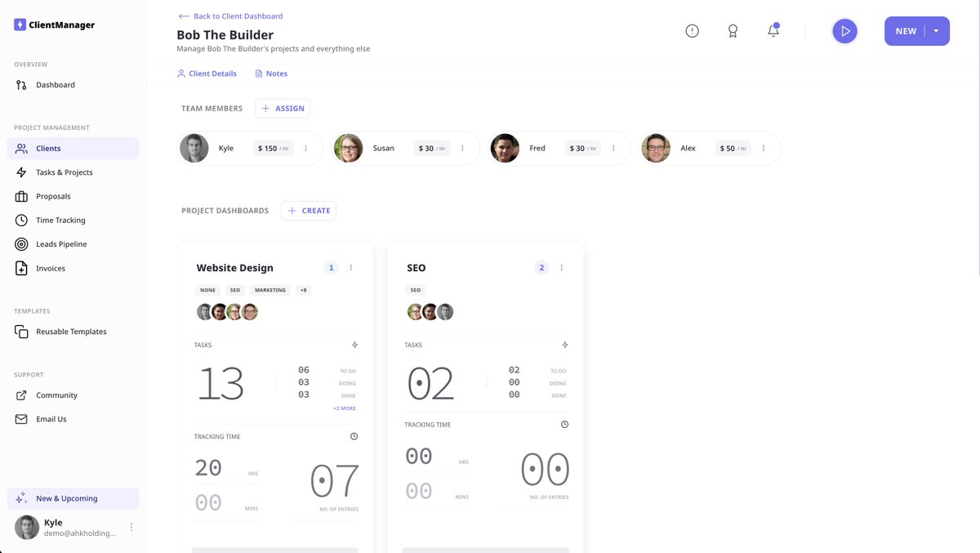This screenshot has width=980, height=553.
Task: Click the lightning icon above Website Design tasks
Action: click(x=354, y=344)
